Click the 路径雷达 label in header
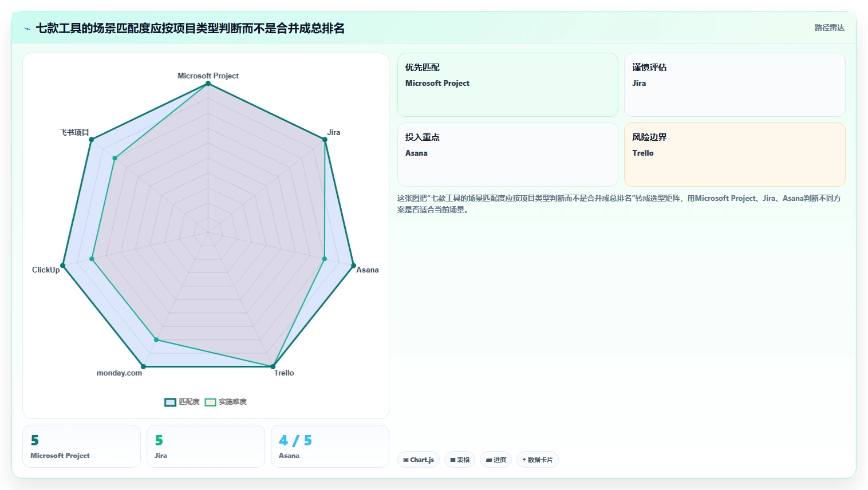Screen dimensions: 868x490 coord(829,27)
